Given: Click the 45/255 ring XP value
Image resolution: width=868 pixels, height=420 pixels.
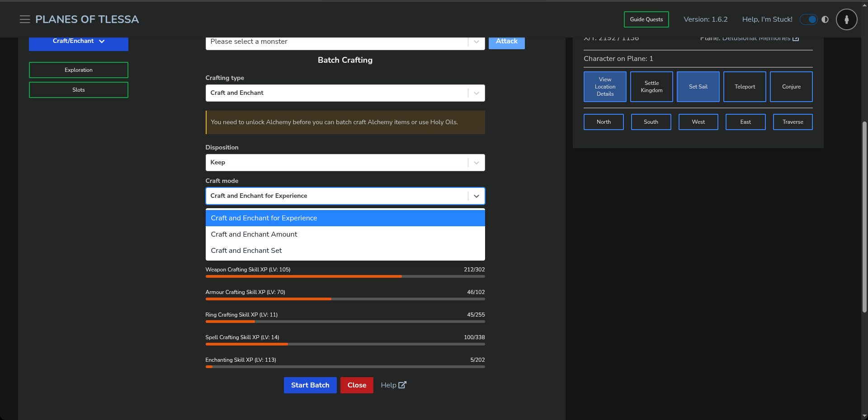Looking at the screenshot, I should pos(476,315).
